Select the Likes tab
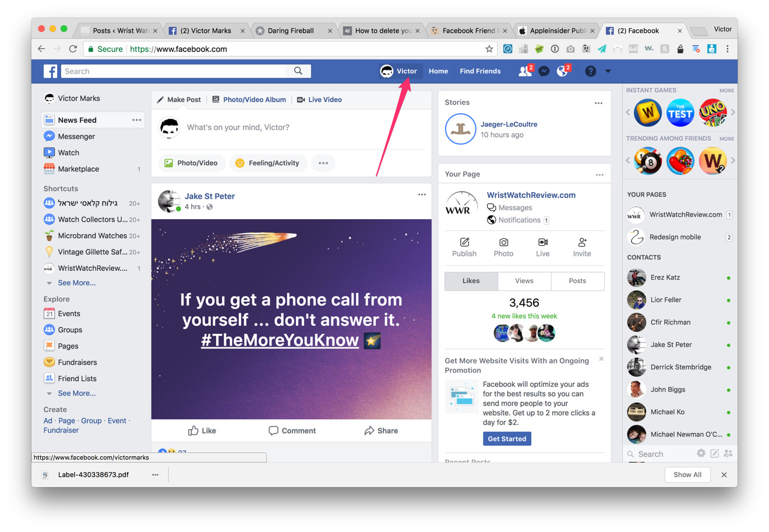769x532 pixels. pyautogui.click(x=471, y=281)
